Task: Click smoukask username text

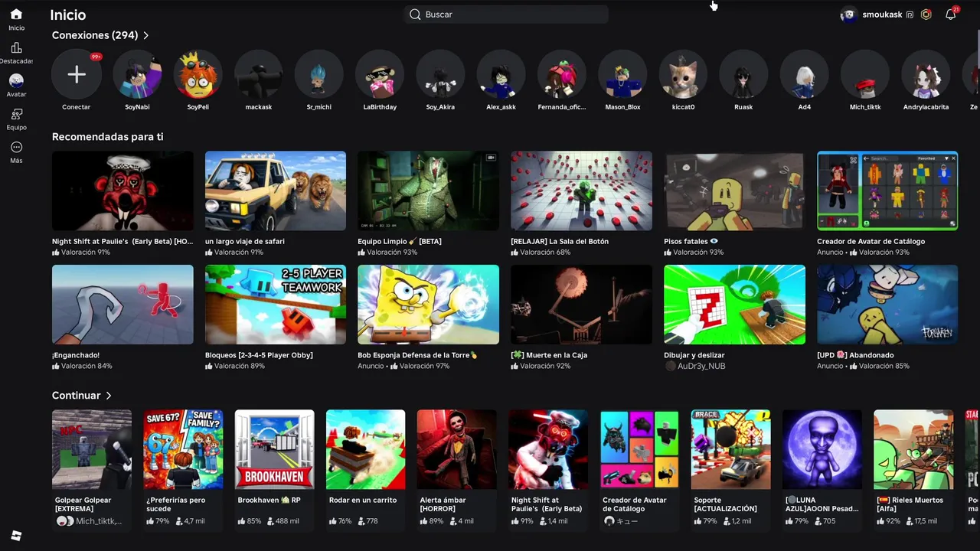Action: 882,15
